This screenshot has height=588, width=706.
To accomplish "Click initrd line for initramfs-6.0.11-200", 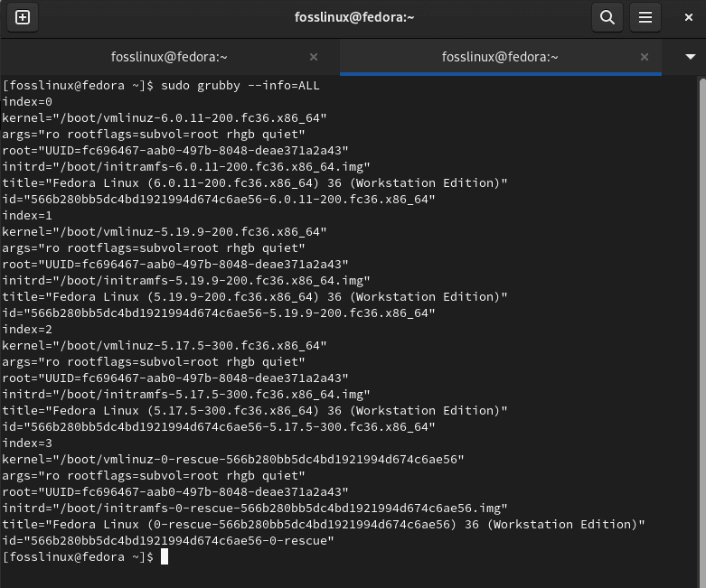I will [x=185, y=166].
